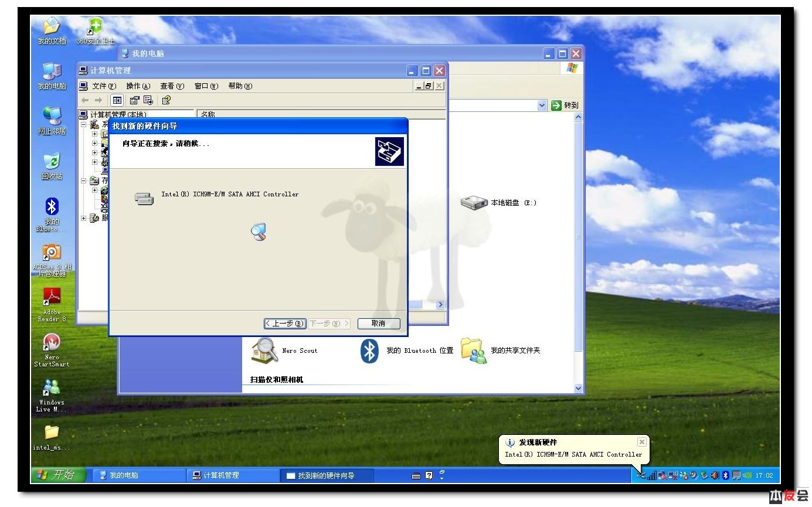This screenshot has width=812, height=507.
Task: Expand first child node under 存储
Action: pos(94,190)
